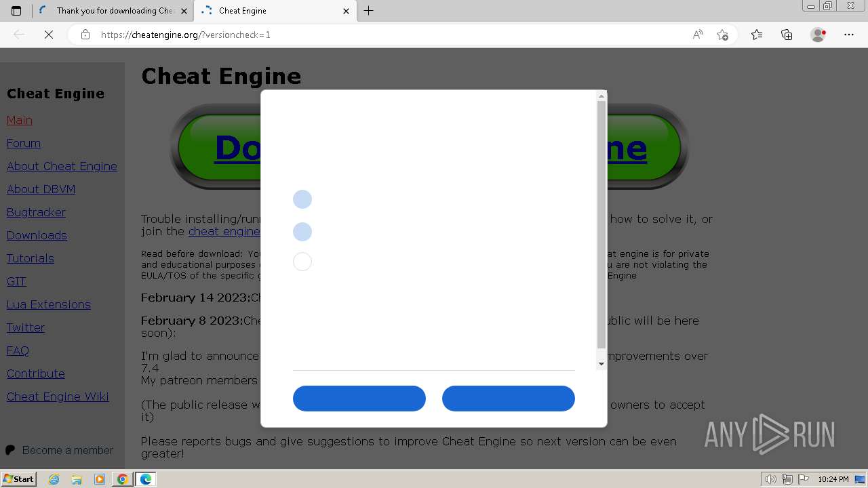Open File Explorer from taskbar
This screenshot has height=488, width=868.
tap(77, 479)
